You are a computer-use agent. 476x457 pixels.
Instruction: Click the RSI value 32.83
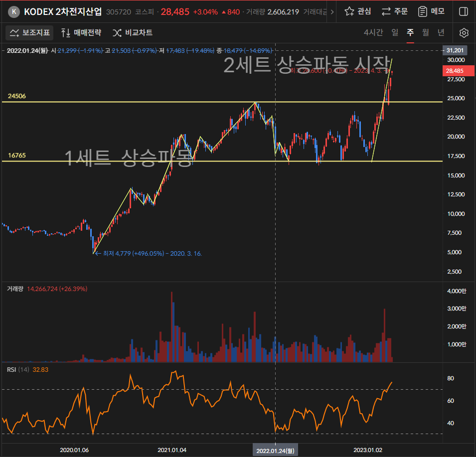point(40,370)
